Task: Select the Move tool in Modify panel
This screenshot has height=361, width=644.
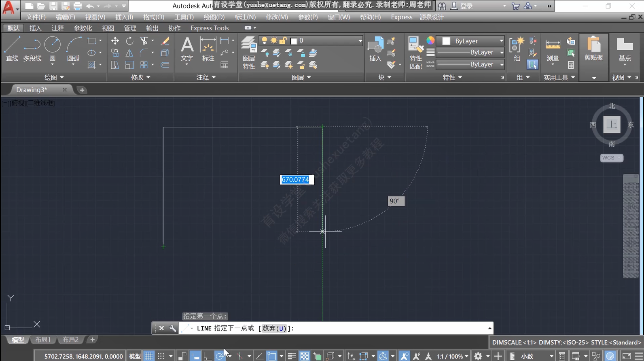Action: tap(115, 41)
